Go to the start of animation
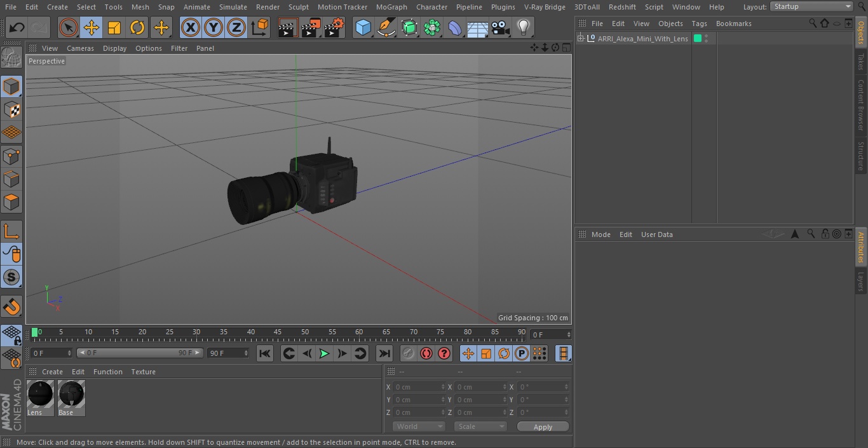Screen dimensions: 868x448 click(x=265, y=353)
